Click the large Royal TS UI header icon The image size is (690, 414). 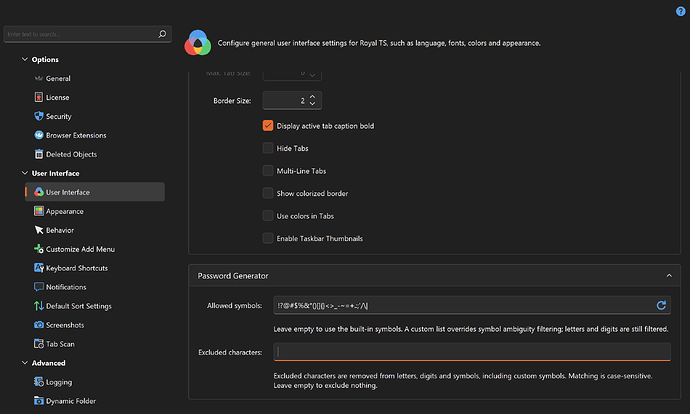pos(198,43)
